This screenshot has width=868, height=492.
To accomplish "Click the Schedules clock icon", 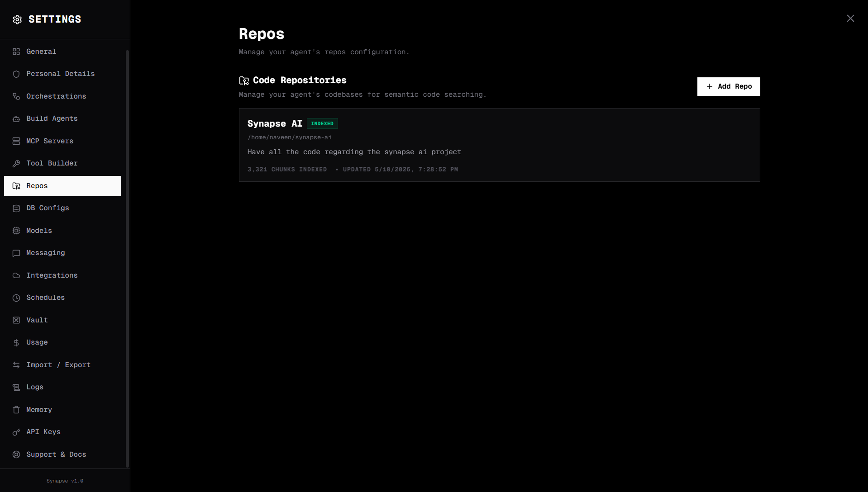I will [x=16, y=298].
